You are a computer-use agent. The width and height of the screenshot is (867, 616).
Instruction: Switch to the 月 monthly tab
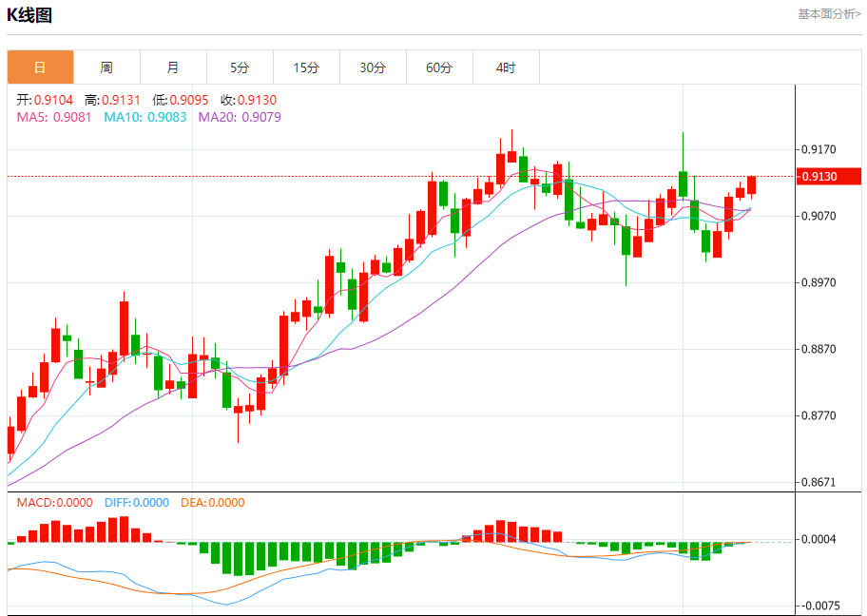[173, 67]
